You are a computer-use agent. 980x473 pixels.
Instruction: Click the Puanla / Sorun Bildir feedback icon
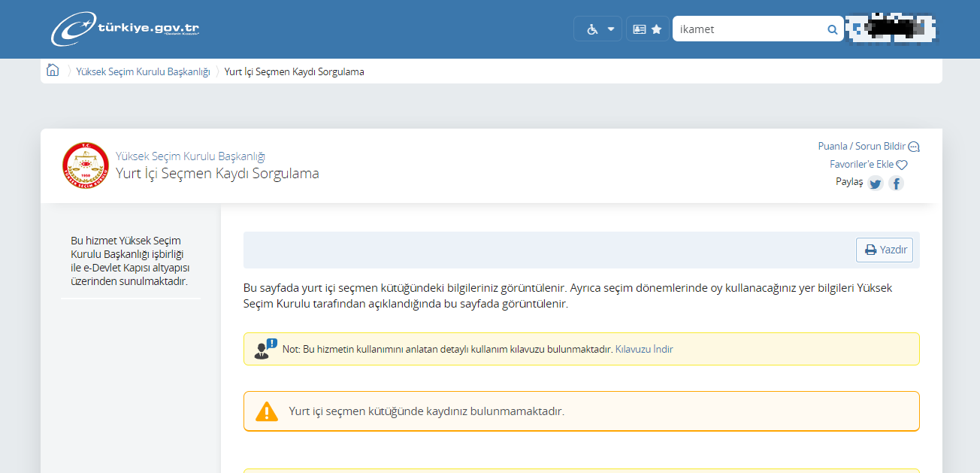(913, 146)
